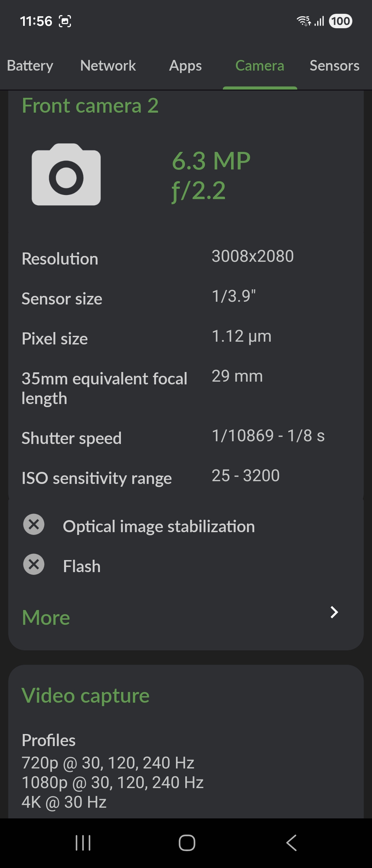Tap the battery 100 indicator icon
Image resolution: width=372 pixels, height=868 pixels.
[340, 21]
